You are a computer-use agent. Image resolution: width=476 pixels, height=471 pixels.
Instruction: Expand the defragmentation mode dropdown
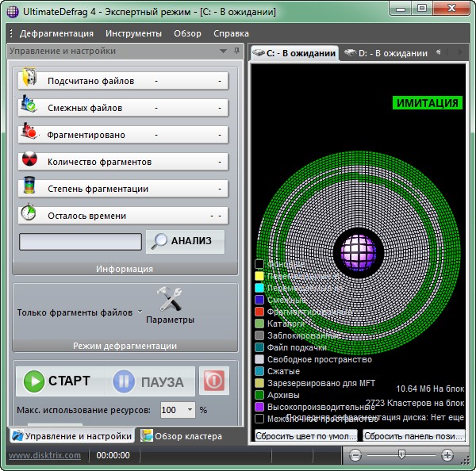click(x=140, y=312)
